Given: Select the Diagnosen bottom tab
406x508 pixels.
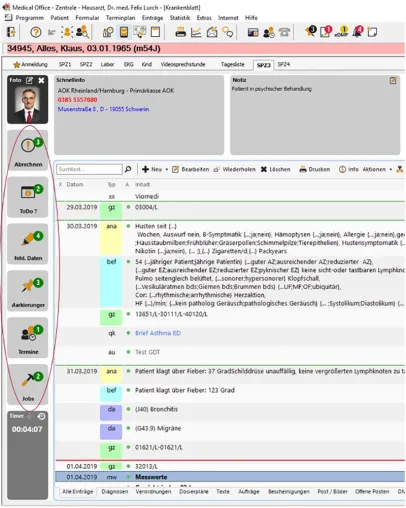Looking at the screenshot, I should (115, 492).
